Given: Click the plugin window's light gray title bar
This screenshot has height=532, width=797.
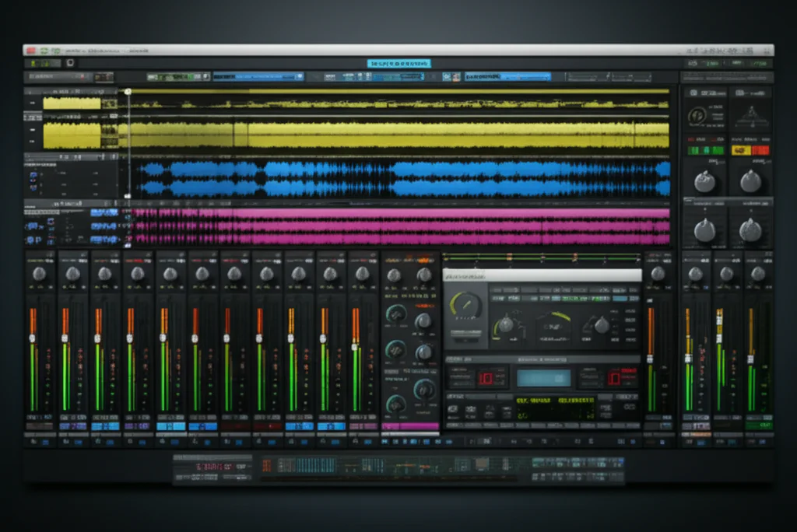Looking at the screenshot, I should pos(542,276).
